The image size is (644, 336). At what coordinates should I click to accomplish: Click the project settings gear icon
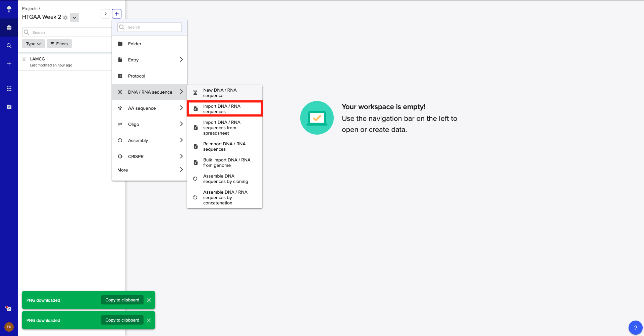click(65, 18)
